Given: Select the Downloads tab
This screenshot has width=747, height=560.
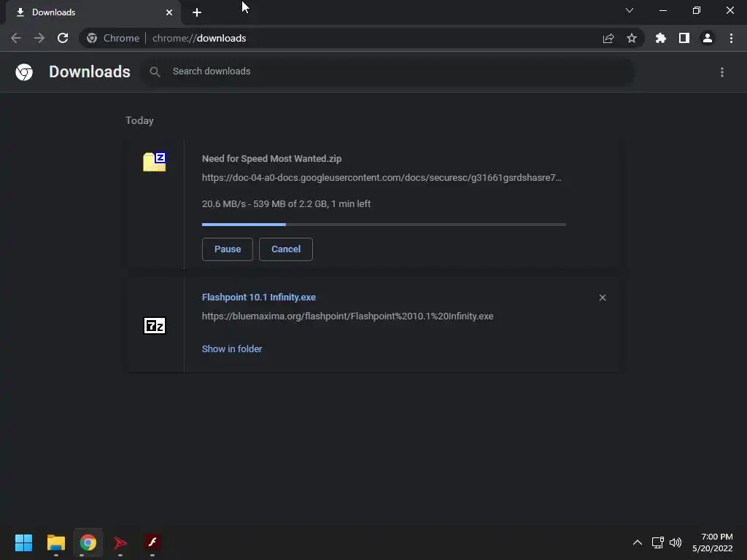Looking at the screenshot, I should 93,12.
